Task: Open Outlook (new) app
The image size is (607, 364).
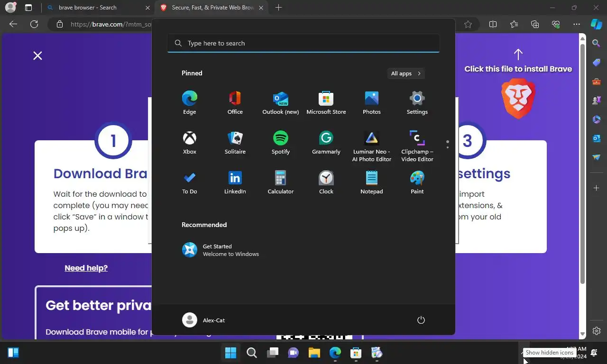Action: pyautogui.click(x=280, y=103)
